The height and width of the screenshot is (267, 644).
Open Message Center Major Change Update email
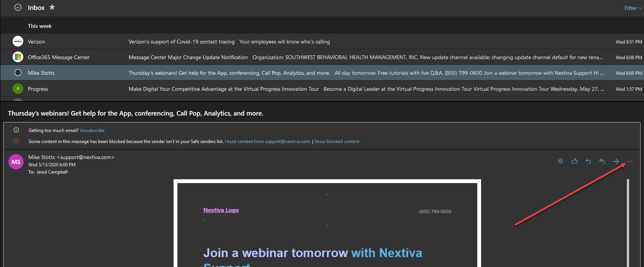(322, 57)
